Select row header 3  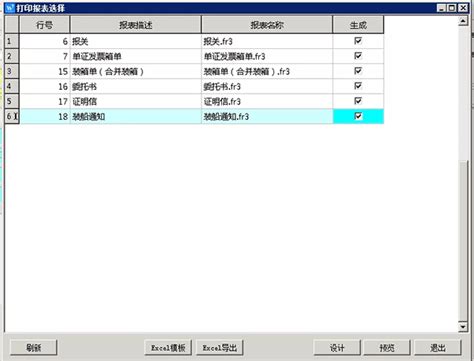[x=12, y=71]
